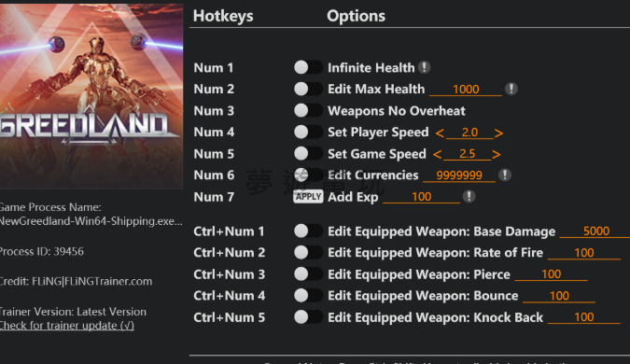This screenshot has width=630, height=364.
Task: Click the info icon beside Infinite Health
Action: (424, 67)
